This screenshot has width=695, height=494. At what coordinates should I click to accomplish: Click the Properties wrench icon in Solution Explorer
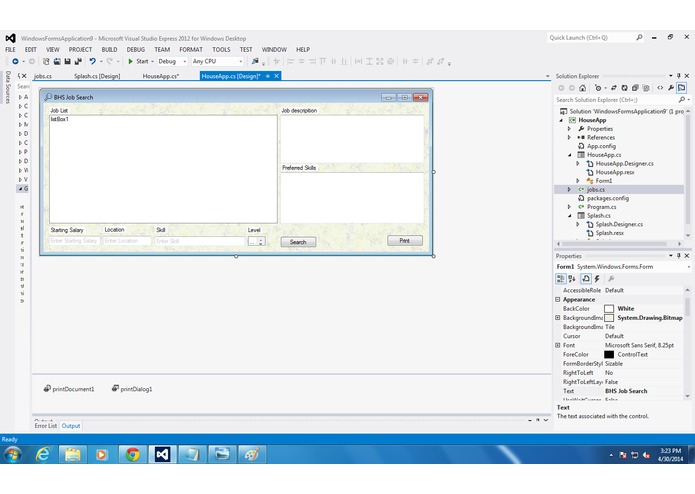[x=671, y=88]
